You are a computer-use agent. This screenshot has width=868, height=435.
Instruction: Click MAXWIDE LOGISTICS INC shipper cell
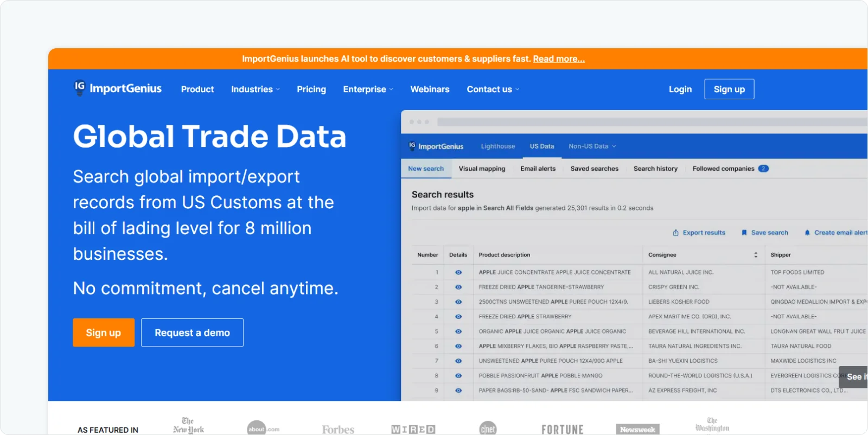[x=803, y=361]
